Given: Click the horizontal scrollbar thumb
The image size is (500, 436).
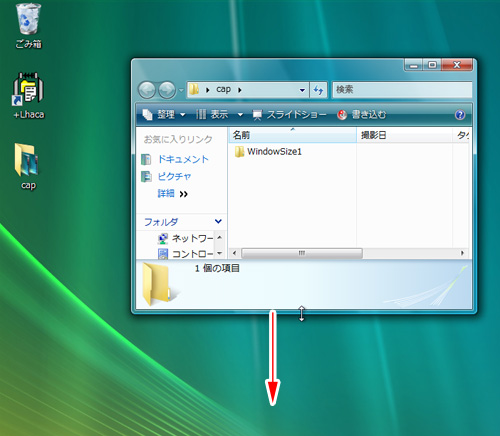Looking at the screenshot, I should [302, 253].
